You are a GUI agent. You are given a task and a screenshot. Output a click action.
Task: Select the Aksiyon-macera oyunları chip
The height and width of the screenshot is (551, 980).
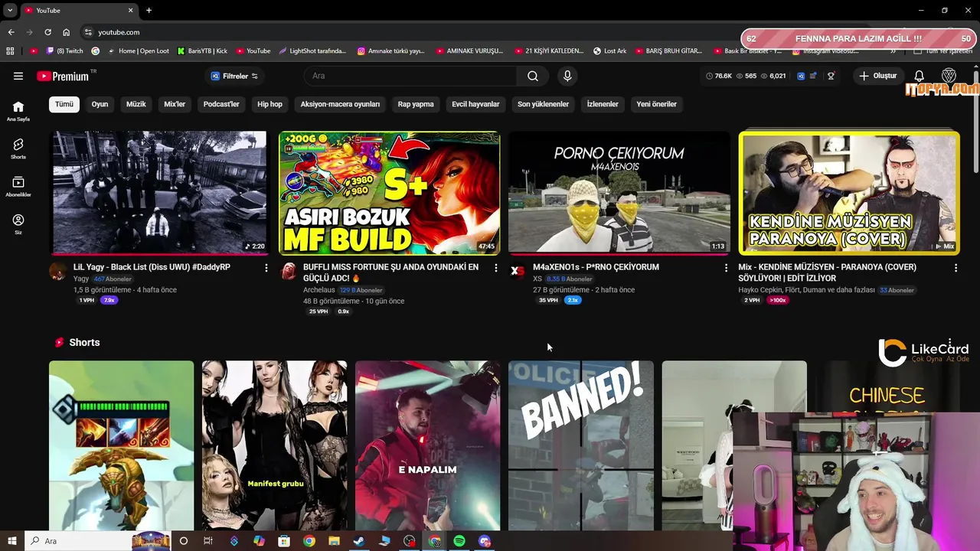340,104
